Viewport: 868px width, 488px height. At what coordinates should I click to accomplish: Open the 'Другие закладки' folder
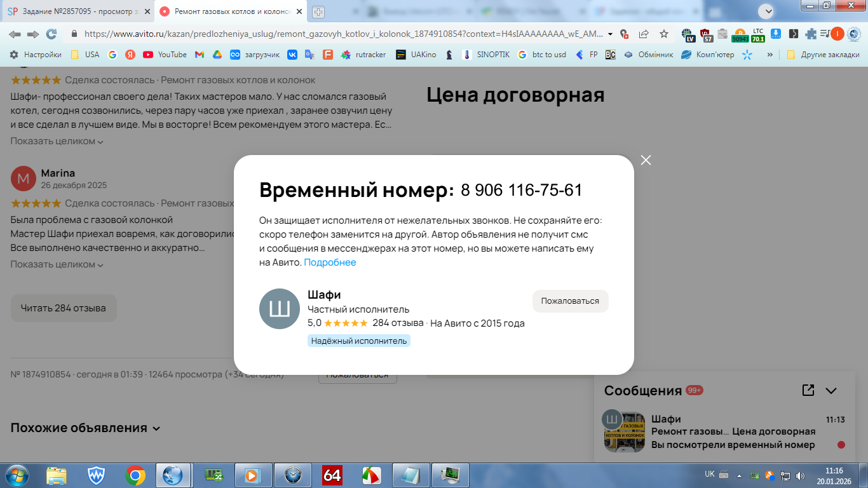(x=823, y=55)
